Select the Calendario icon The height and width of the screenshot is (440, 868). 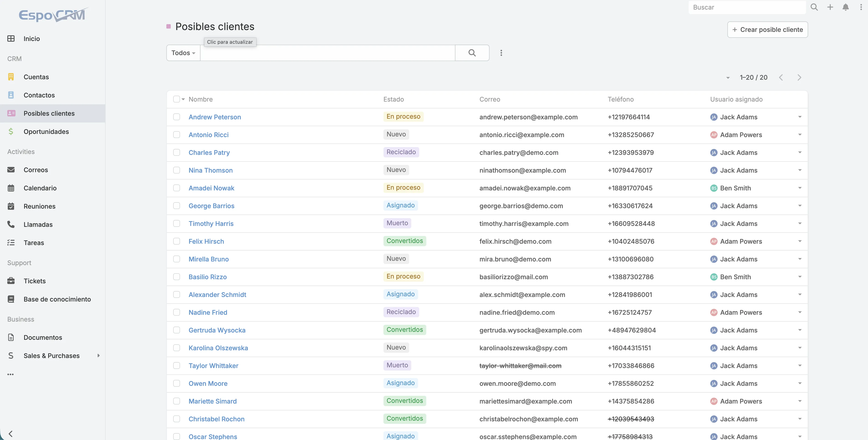click(x=11, y=188)
